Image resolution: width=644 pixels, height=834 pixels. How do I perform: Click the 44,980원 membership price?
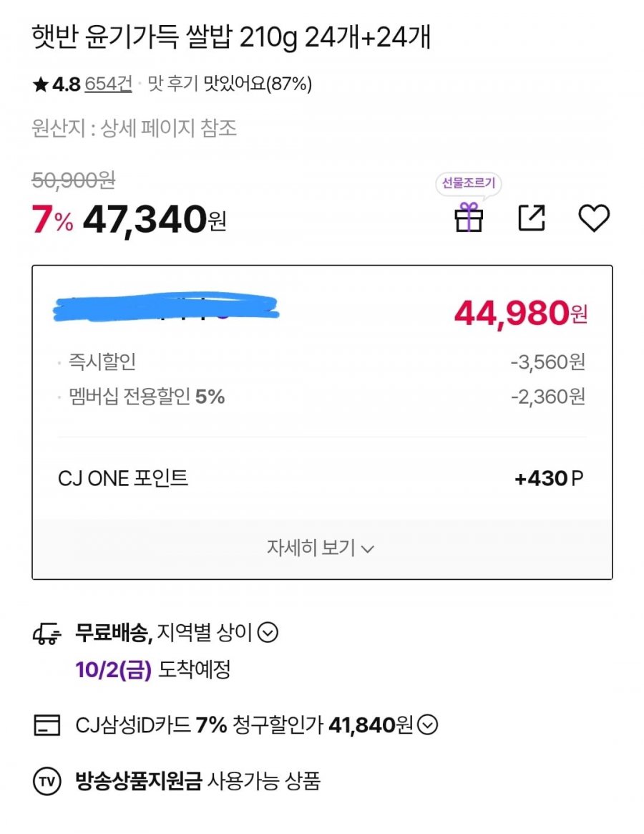[x=521, y=313]
